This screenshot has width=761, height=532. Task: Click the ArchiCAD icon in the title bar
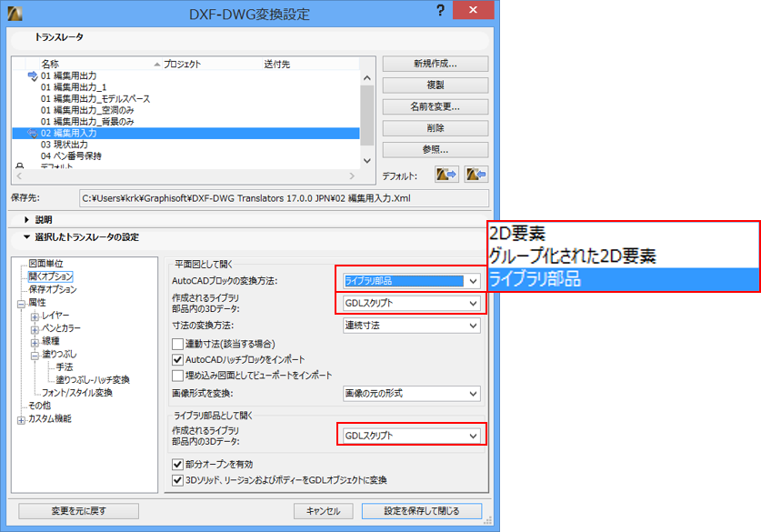point(15,14)
